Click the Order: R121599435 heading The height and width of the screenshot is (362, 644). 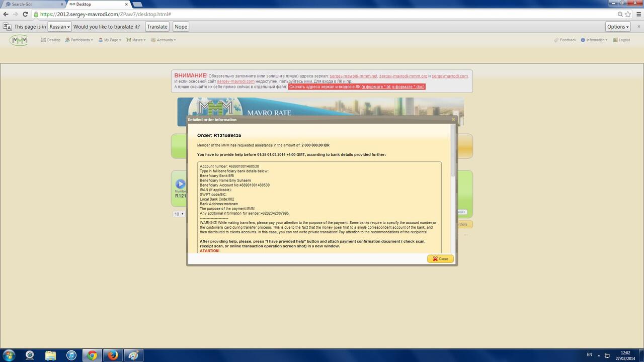click(x=219, y=136)
